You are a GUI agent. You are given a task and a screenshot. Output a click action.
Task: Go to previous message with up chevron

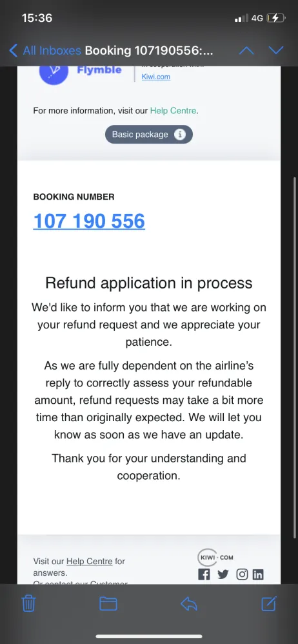point(246,50)
